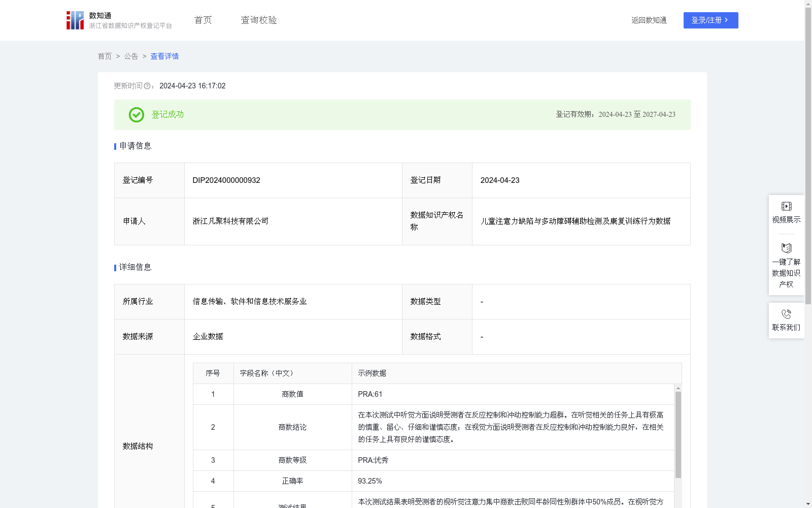Select the applicant 浙江凡聚科技有限公司
Screen dimensions: 812x508
230,221
